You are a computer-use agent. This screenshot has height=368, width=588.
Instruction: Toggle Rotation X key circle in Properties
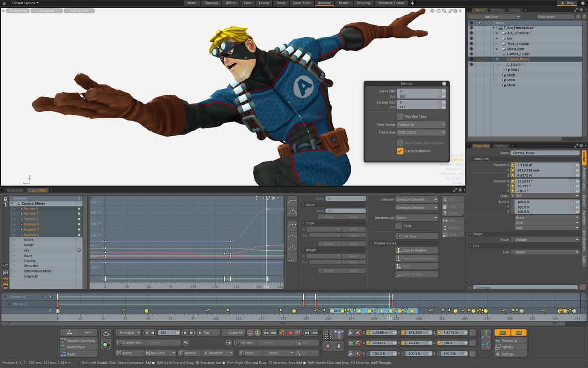(513, 181)
